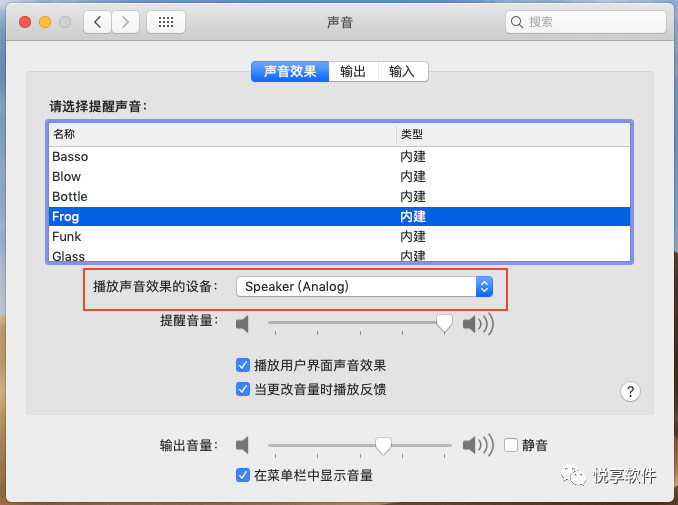Go forward with the right arrow button
Image resolution: width=678 pixels, height=505 pixels.
125,22
